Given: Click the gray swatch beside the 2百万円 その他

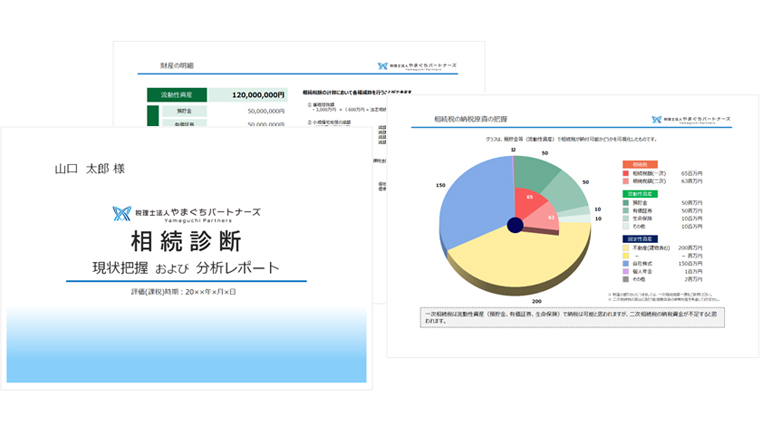Looking at the screenshot, I should (626, 279).
